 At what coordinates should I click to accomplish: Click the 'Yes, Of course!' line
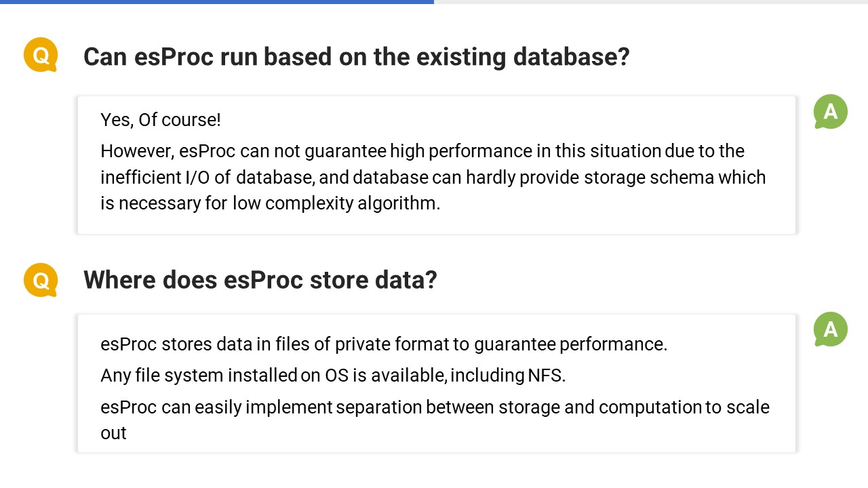coord(161,120)
